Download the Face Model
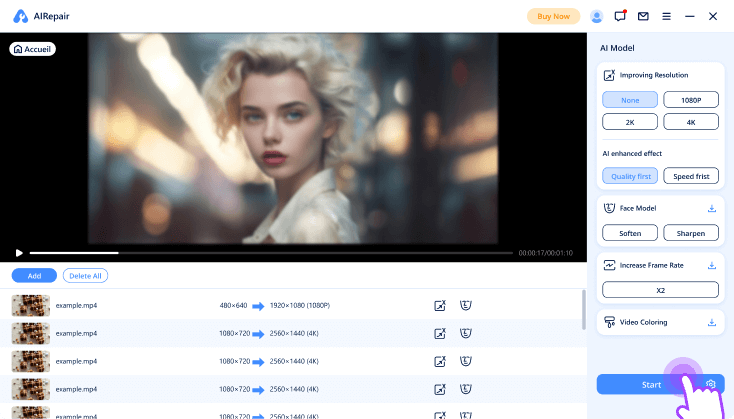 pyautogui.click(x=712, y=209)
